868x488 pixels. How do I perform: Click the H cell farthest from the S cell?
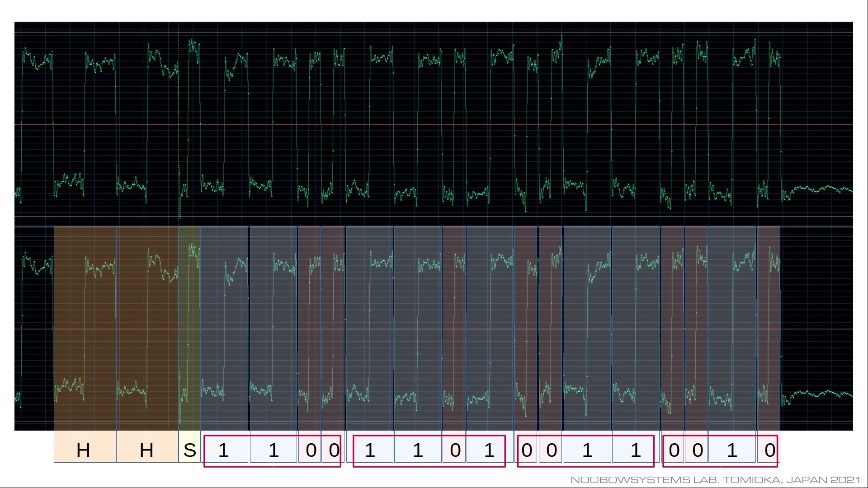tap(85, 446)
